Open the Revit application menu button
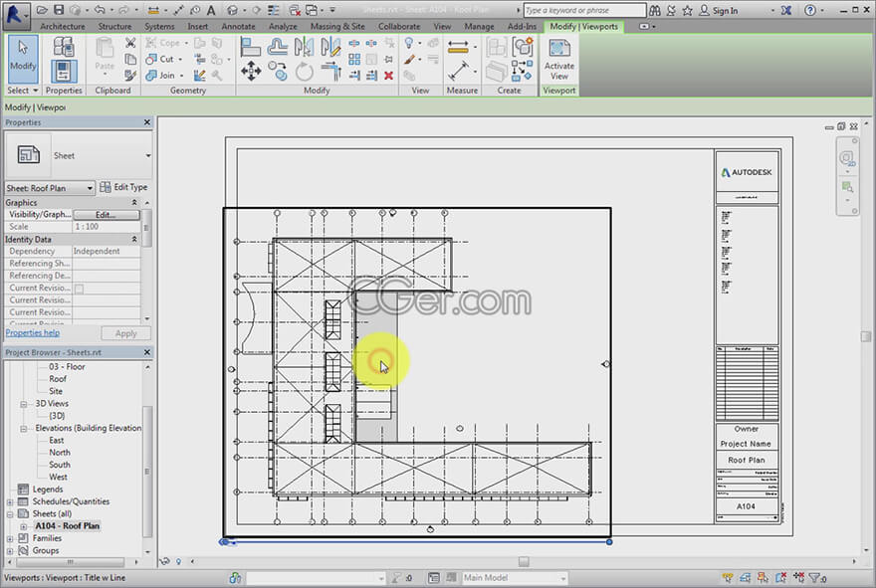Image resolution: width=876 pixels, height=588 pixels. (x=16, y=15)
